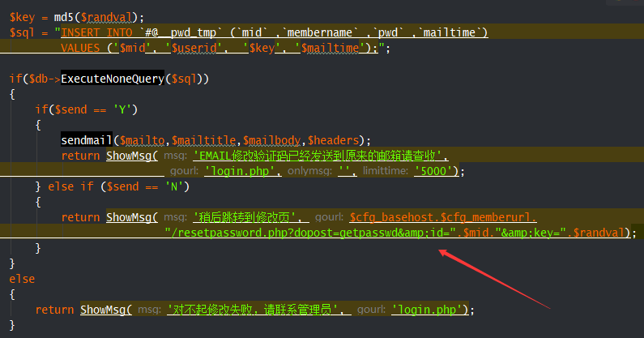Click $db object in the if condition
The width and height of the screenshot is (644, 338).
pos(38,79)
